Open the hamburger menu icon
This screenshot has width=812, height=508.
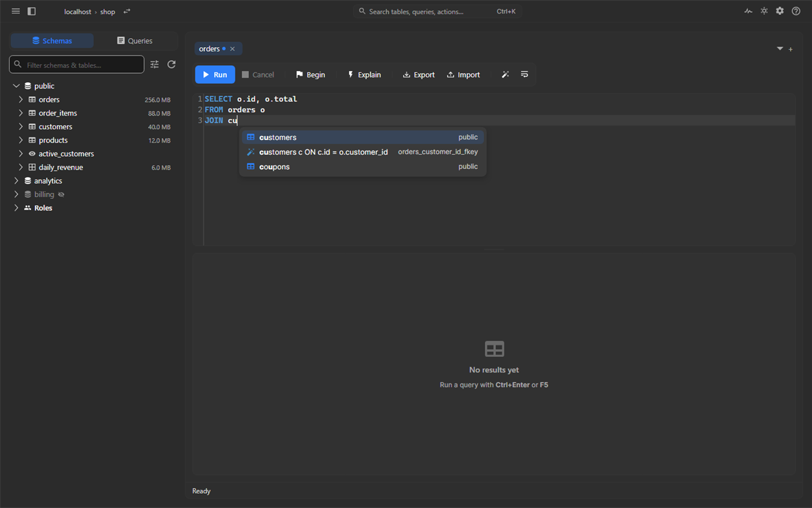pos(15,11)
